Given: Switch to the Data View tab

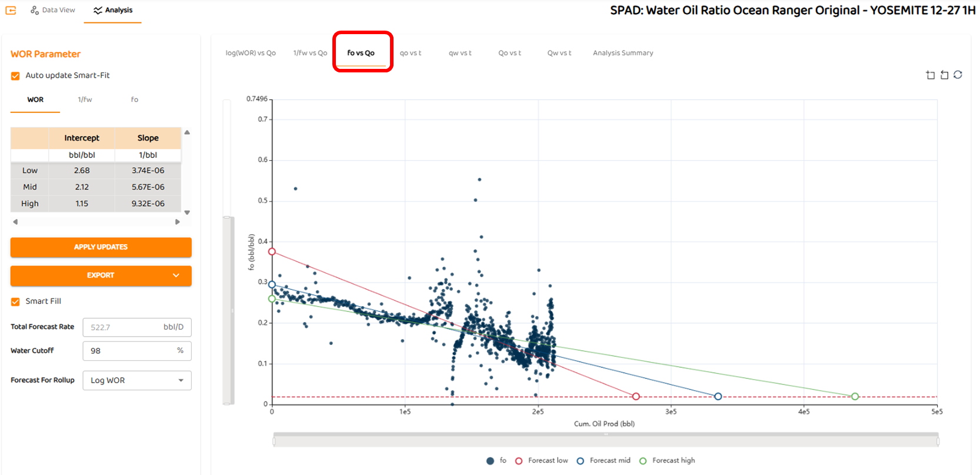Looking at the screenshot, I should coord(53,10).
